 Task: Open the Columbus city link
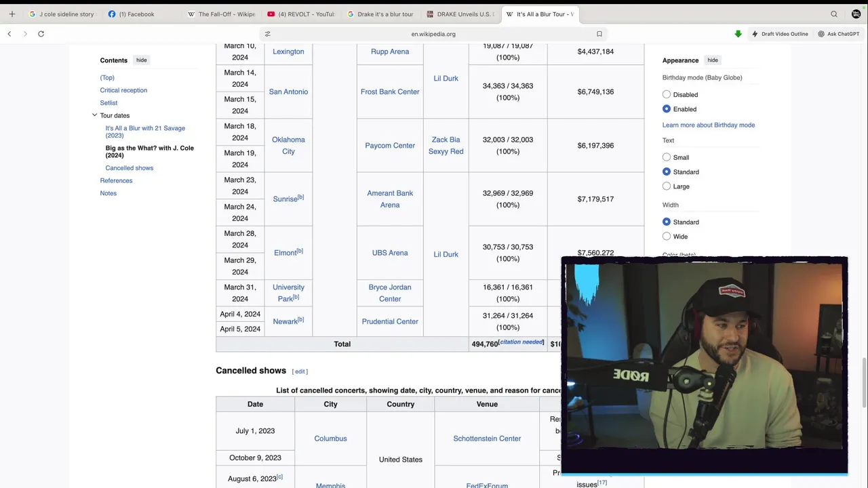(x=330, y=439)
